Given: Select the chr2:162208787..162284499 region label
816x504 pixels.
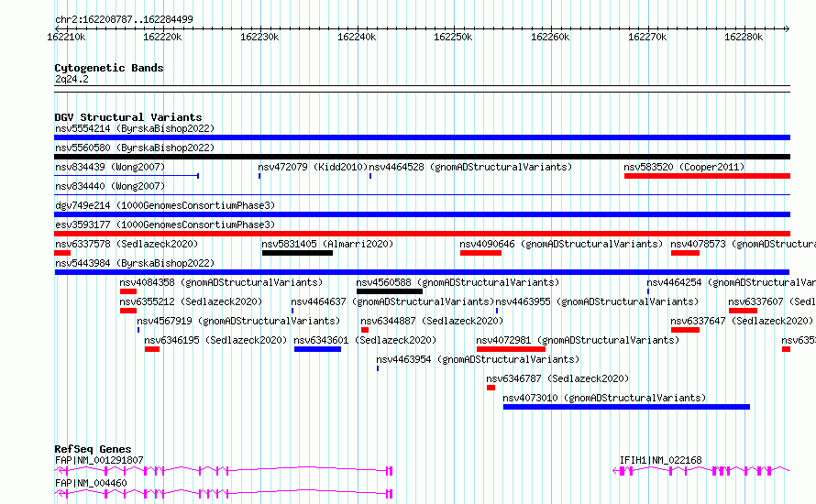Looking at the screenshot, I should [x=124, y=19].
